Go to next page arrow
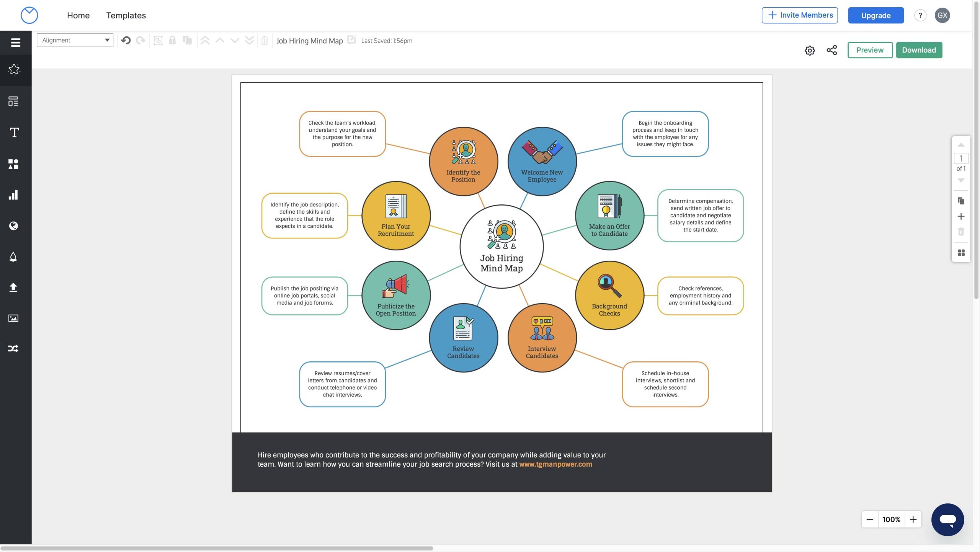 961,180
